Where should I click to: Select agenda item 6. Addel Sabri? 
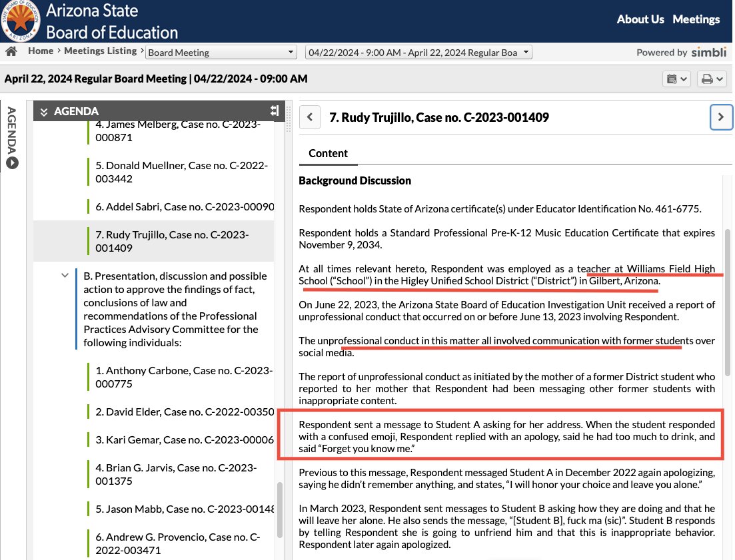pyautogui.click(x=184, y=206)
